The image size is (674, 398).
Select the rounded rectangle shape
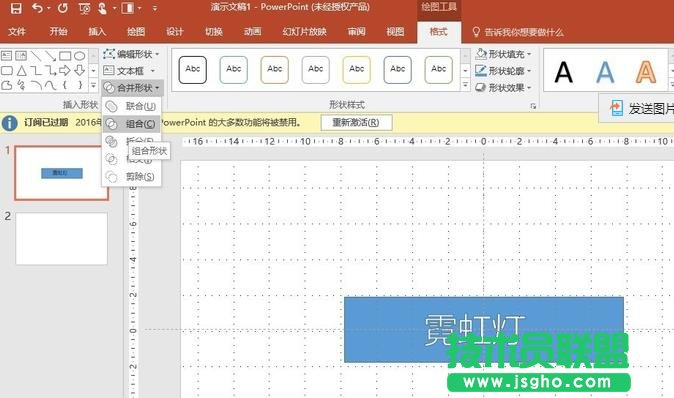(x=6, y=70)
